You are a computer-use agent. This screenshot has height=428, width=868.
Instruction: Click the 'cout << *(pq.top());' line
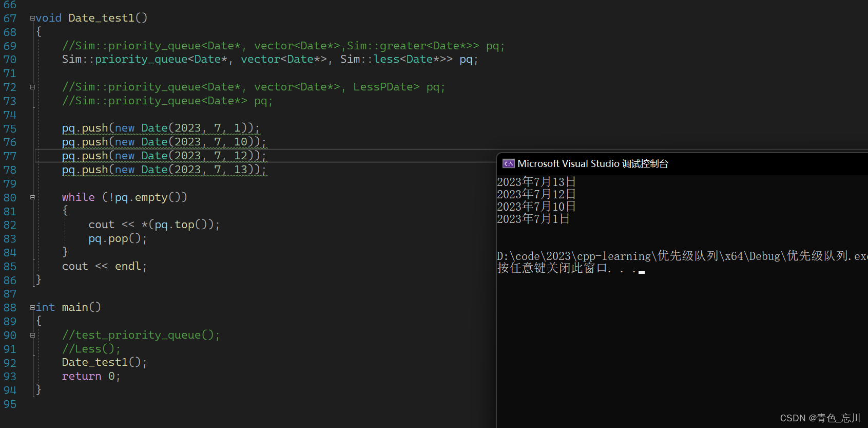click(154, 225)
